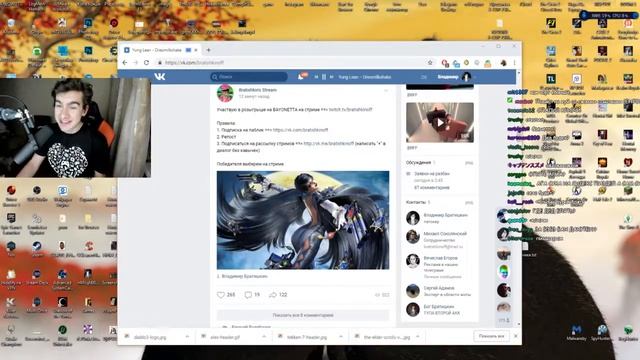This screenshot has width=640, height=360.
Task: Open downloaded file diablo3-logo.jpg
Action: point(150,337)
